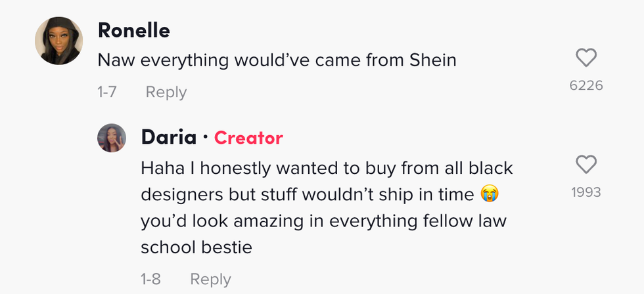Click the 1-8 timestamp

(150, 279)
